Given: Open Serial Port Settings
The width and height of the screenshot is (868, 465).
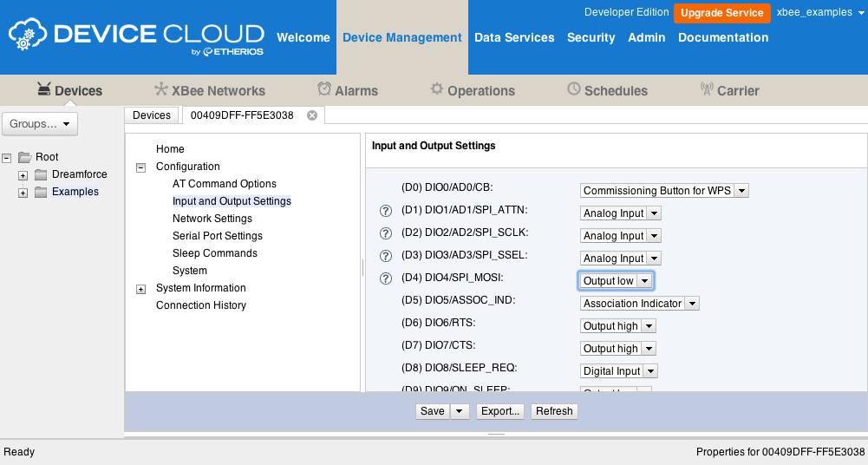Looking at the screenshot, I should pos(218,236).
